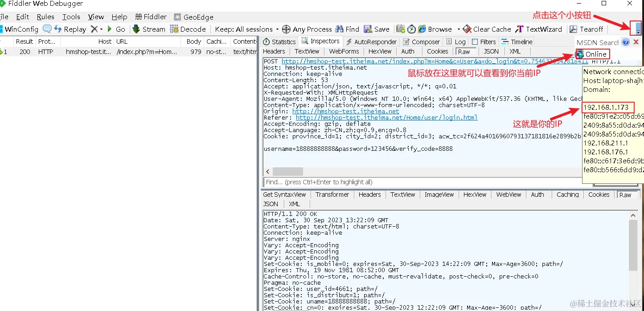Screen dimensions: 644x311
Task: Click the toolbar overflow chevron button
Action: coord(638,29)
